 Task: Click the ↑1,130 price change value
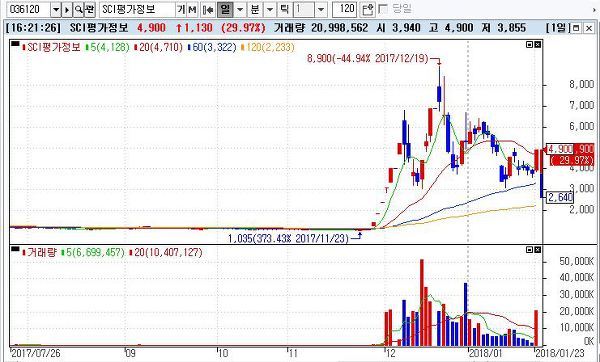(x=194, y=28)
